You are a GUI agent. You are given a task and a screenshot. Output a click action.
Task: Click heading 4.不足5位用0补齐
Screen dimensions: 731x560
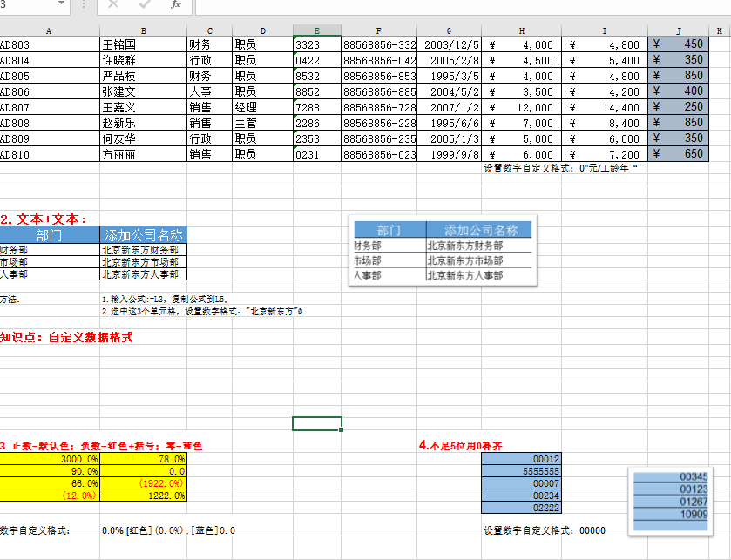pyautogui.click(x=461, y=445)
